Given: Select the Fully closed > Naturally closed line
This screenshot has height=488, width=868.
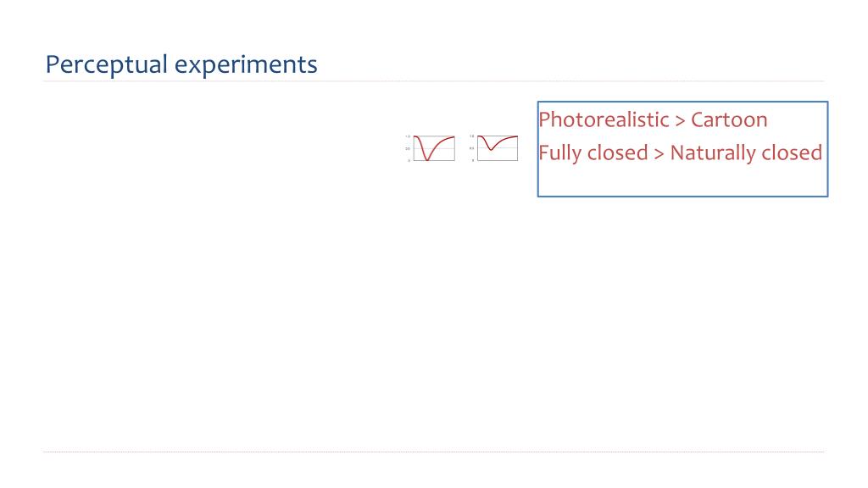Looking at the screenshot, I should [681, 153].
